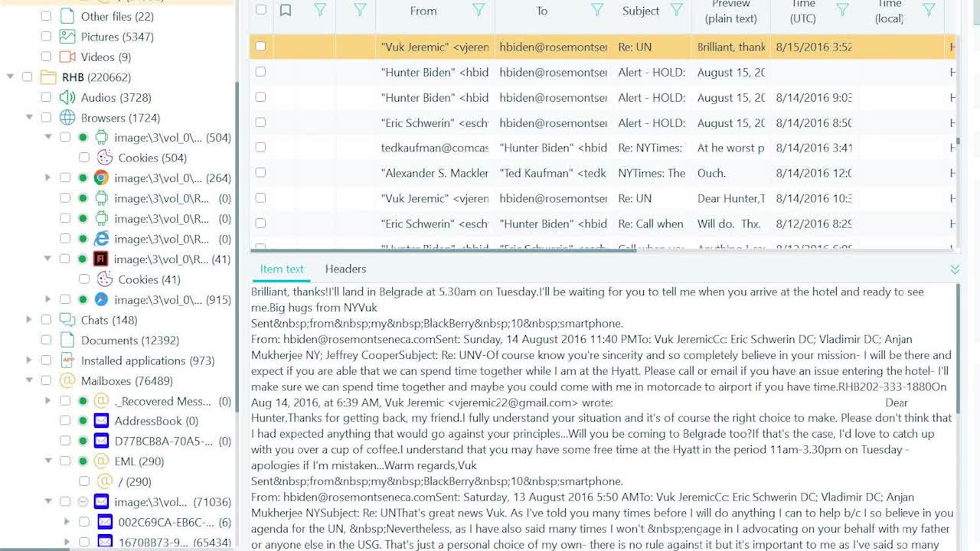Click the Videos camera icon

point(67,57)
